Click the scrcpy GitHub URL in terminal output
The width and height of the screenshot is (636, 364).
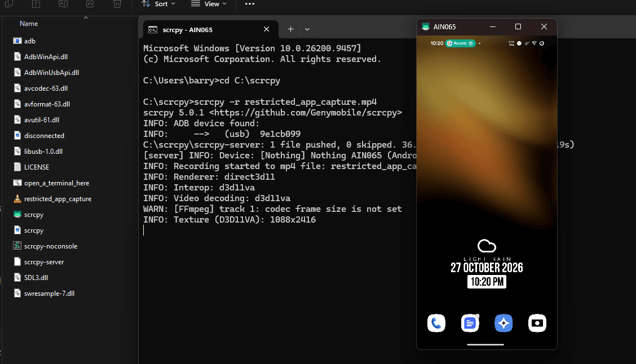[x=306, y=112]
